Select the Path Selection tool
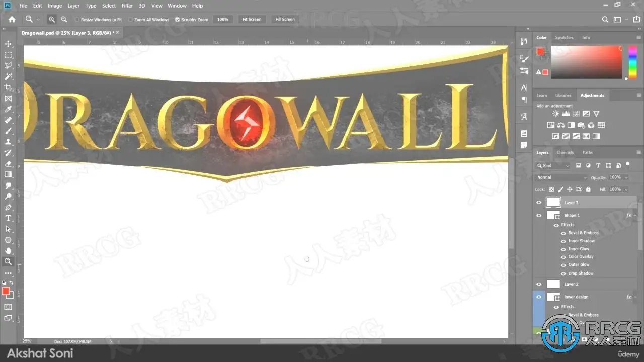 [x=8, y=229]
